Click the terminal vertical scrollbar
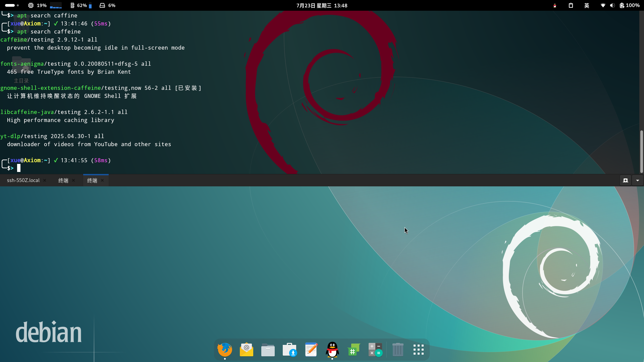Screen dimensions: 644x362 coord(641,151)
